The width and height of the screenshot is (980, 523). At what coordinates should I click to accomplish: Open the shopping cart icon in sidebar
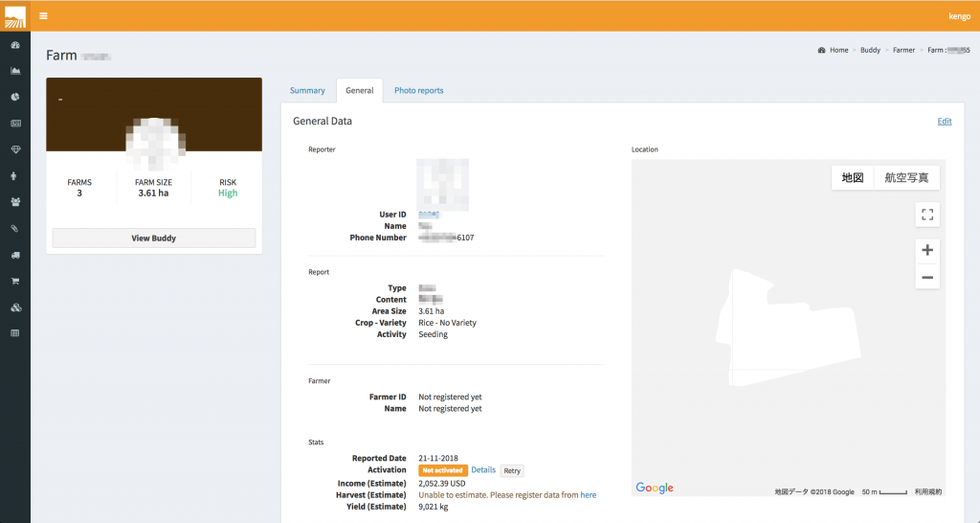tap(15, 282)
